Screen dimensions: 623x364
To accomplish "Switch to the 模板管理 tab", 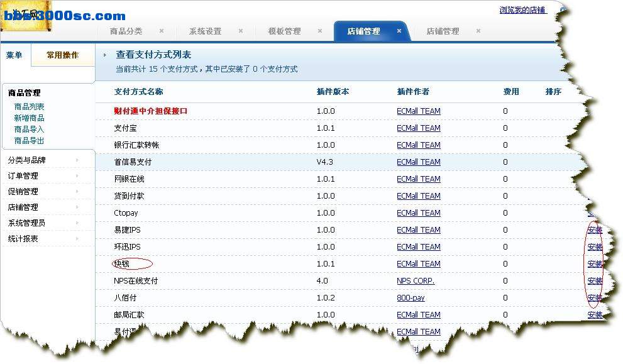I will (285, 31).
